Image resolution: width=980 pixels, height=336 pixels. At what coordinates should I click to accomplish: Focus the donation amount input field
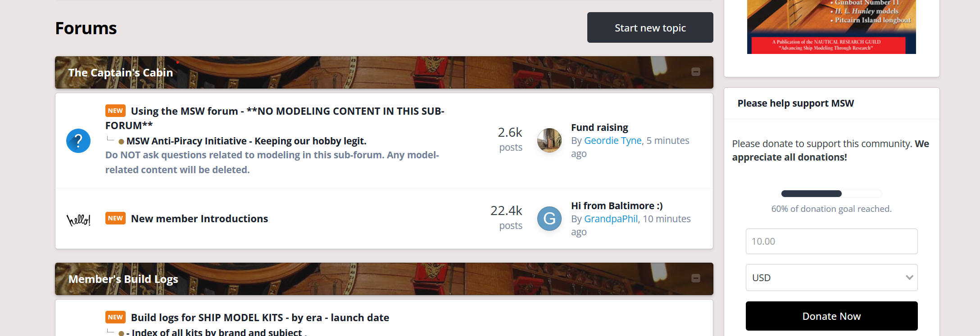831,242
